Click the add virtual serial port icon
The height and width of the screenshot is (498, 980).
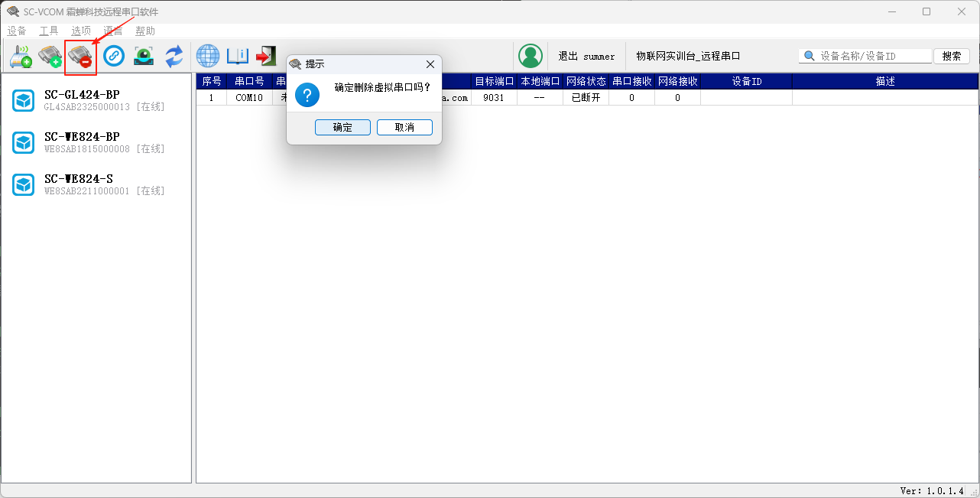(x=50, y=57)
